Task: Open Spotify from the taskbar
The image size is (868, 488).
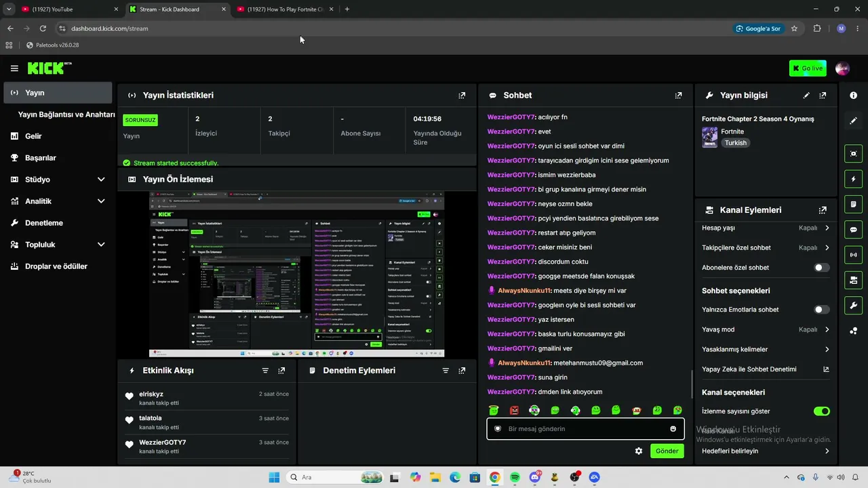Action: coord(514,478)
